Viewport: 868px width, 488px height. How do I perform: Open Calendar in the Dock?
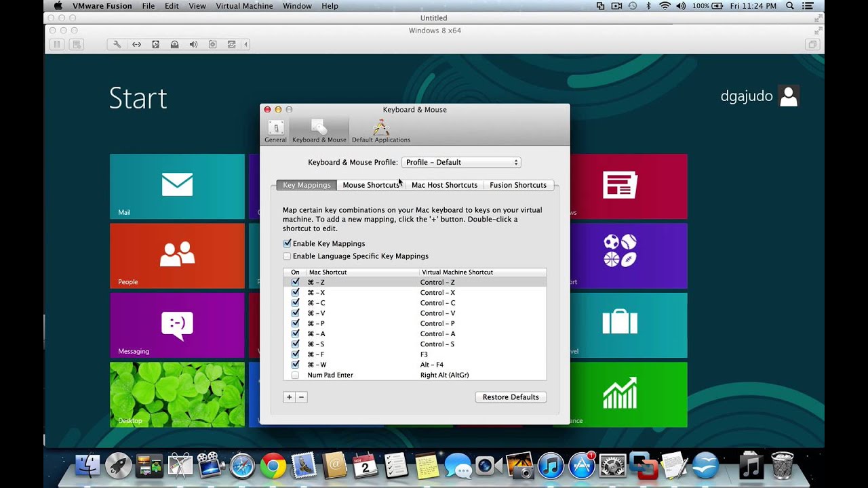(365, 466)
